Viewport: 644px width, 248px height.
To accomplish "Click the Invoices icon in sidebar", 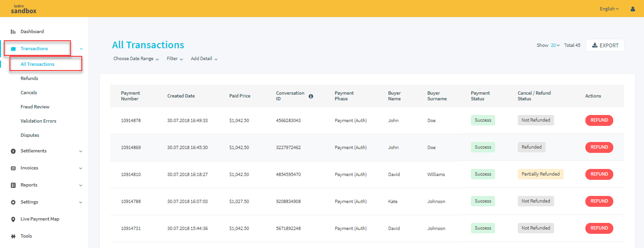I will tap(13, 168).
